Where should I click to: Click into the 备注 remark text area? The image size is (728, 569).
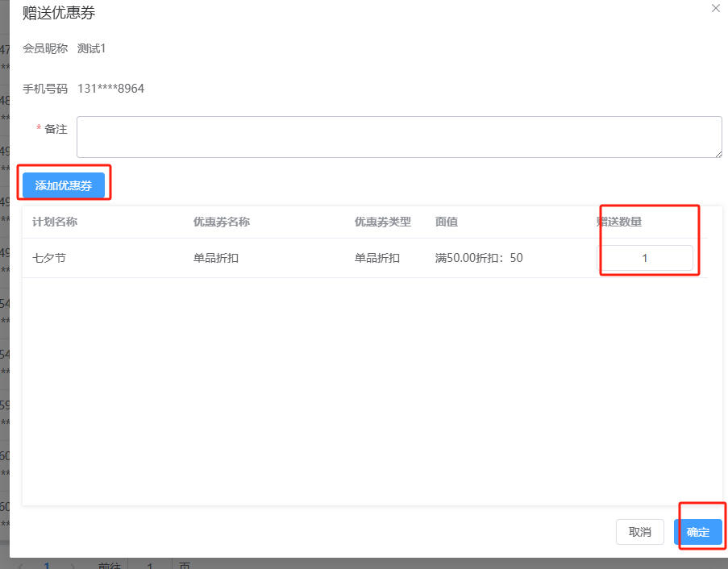coord(398,136)
